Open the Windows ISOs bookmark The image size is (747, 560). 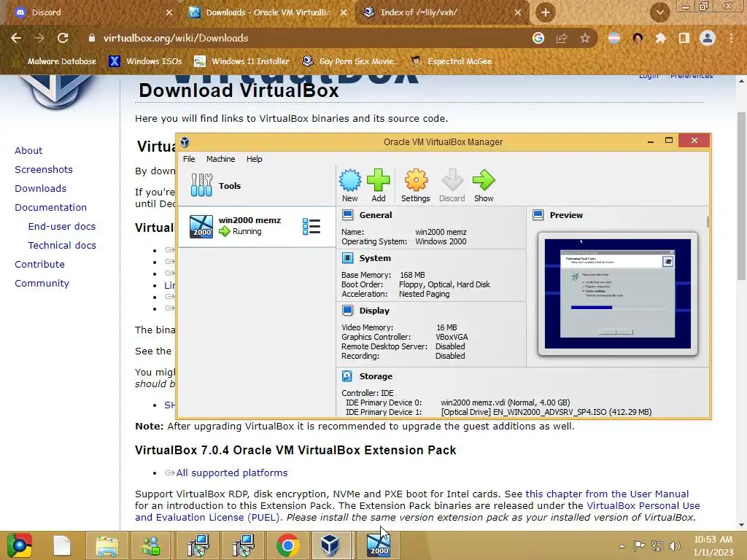[x=146, y=61]
